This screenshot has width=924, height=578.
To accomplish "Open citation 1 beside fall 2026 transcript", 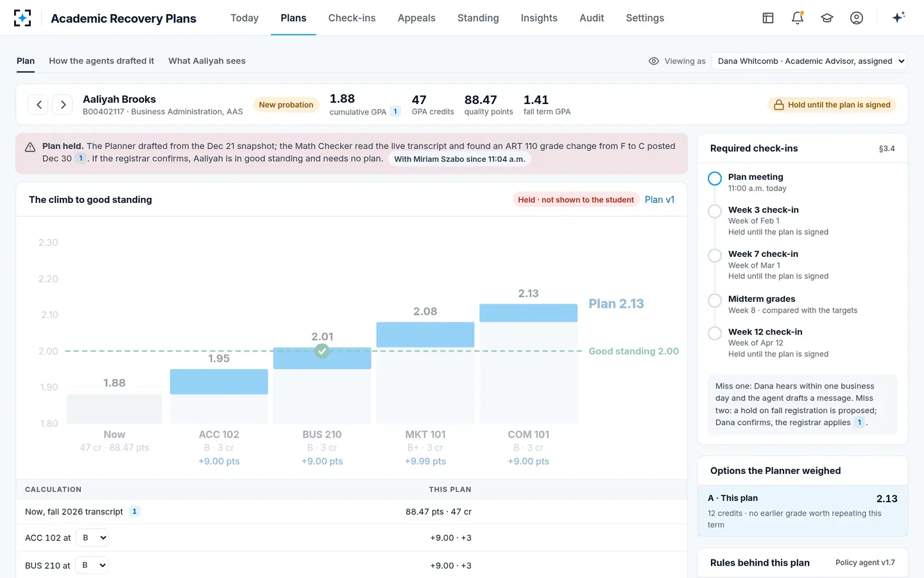I will point(134,511).
